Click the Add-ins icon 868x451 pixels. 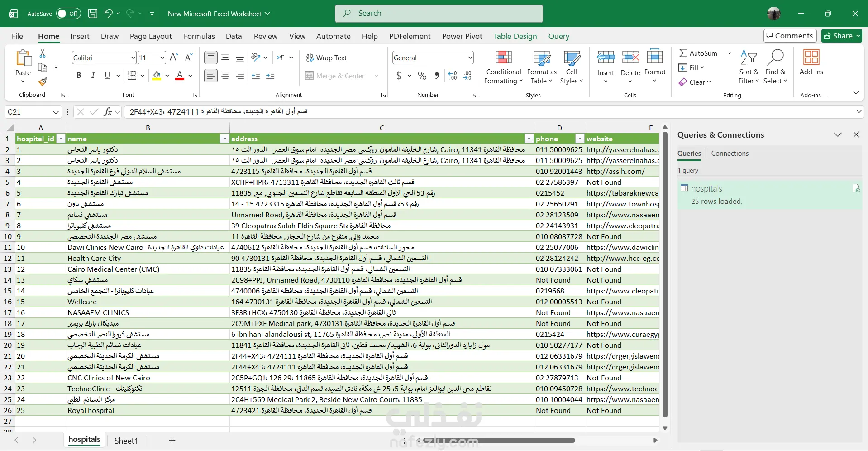coord(811,58)
